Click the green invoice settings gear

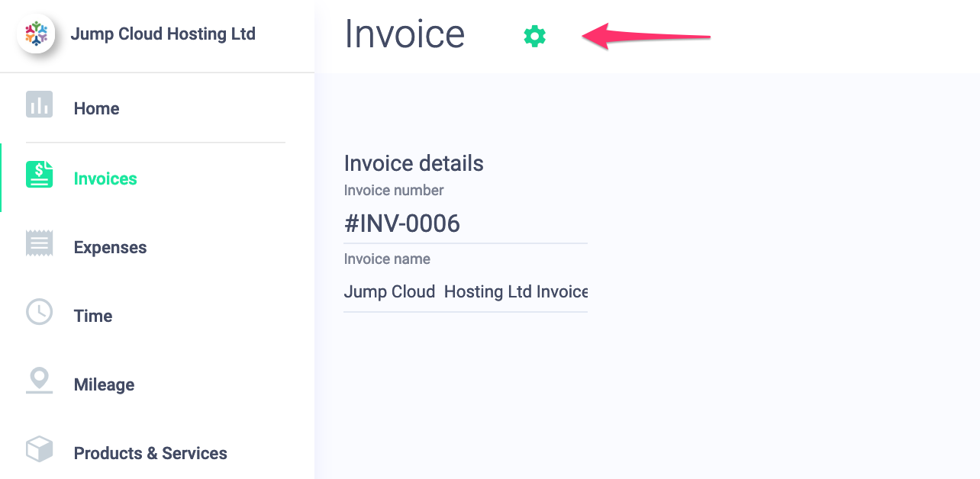pyautogui.click(x=534, y=35)
